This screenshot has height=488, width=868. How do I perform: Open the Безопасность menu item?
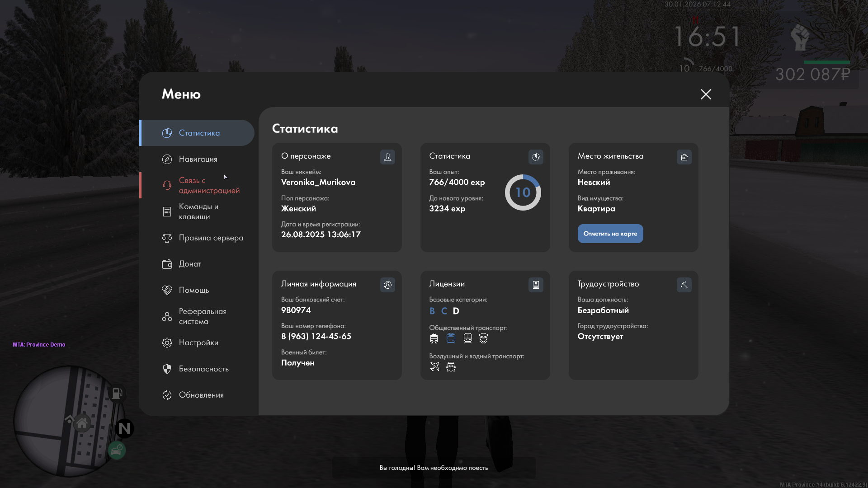(203, 369)
